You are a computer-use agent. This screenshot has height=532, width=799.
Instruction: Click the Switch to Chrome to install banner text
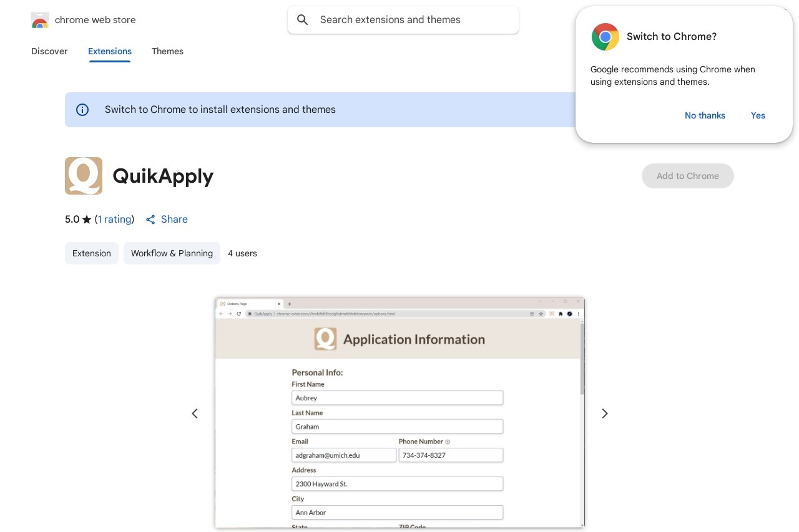[220, 110]
